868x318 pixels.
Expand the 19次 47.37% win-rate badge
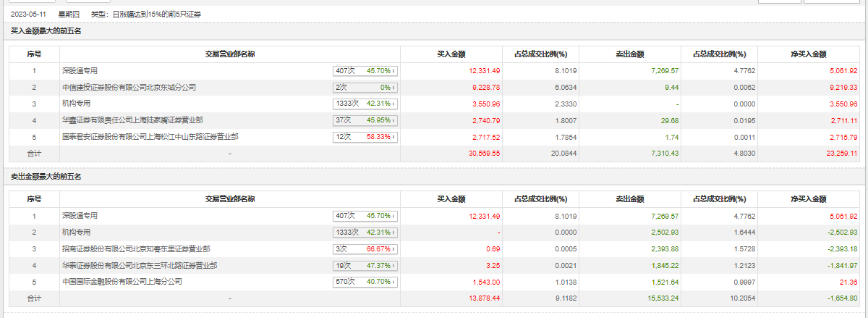click(395, 265)
